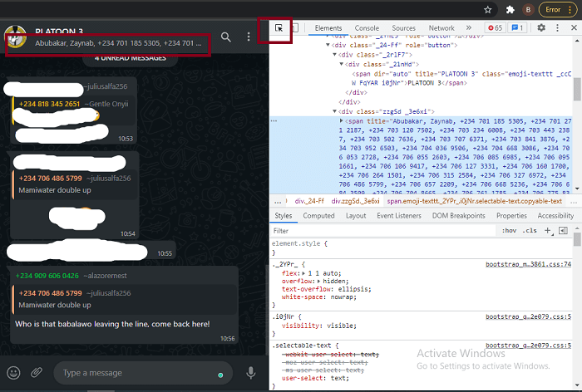
Task: Search within the WhatsApp chat
Action: point(225,37)
